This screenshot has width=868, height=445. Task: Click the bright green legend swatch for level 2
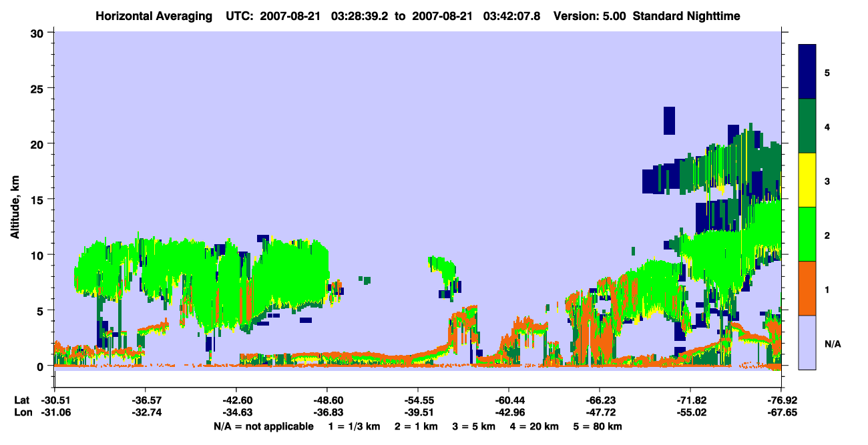coord(807,234)
